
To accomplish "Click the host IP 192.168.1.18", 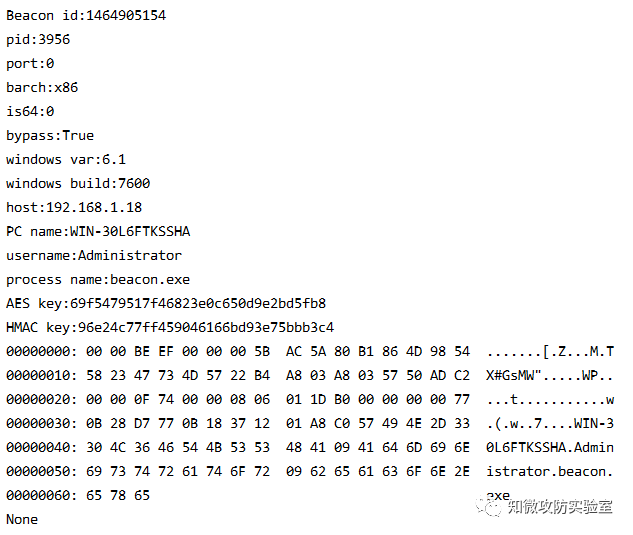I will coord(94,208).
